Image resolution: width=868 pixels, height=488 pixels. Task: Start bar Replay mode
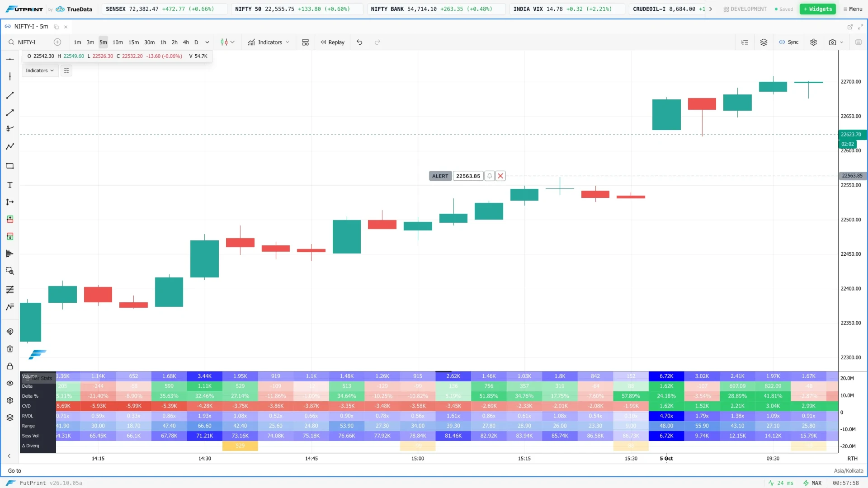[333, 42]
